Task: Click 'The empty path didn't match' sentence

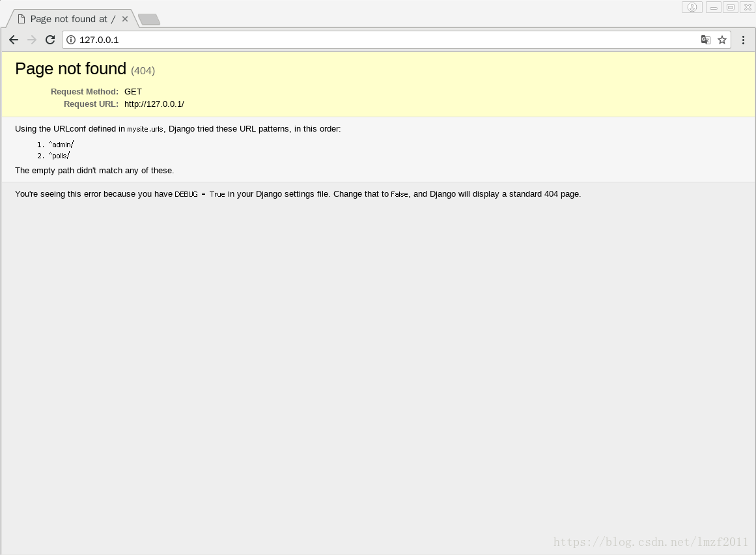Action: pyautogui.click(x=94, y=171)
